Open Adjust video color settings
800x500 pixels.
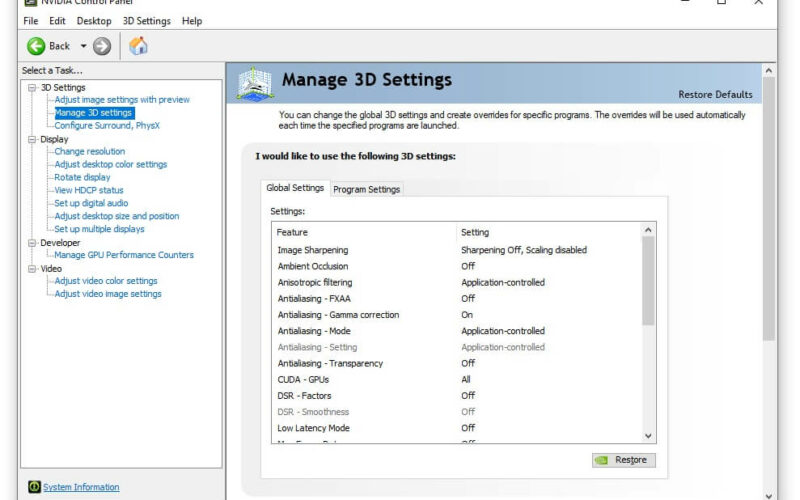[x=106, y=281]
